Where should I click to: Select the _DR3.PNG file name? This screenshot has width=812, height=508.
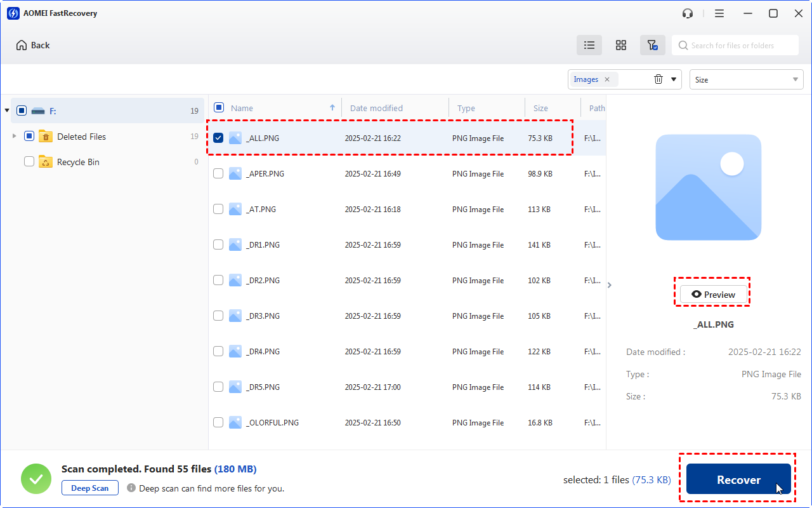click(x=263, y=316)
